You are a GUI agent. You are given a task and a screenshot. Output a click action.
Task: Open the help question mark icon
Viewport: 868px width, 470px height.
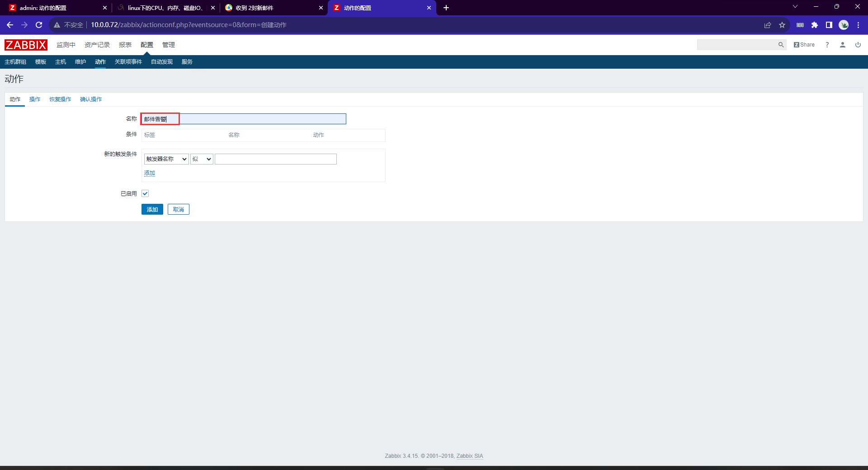point(827,45)
